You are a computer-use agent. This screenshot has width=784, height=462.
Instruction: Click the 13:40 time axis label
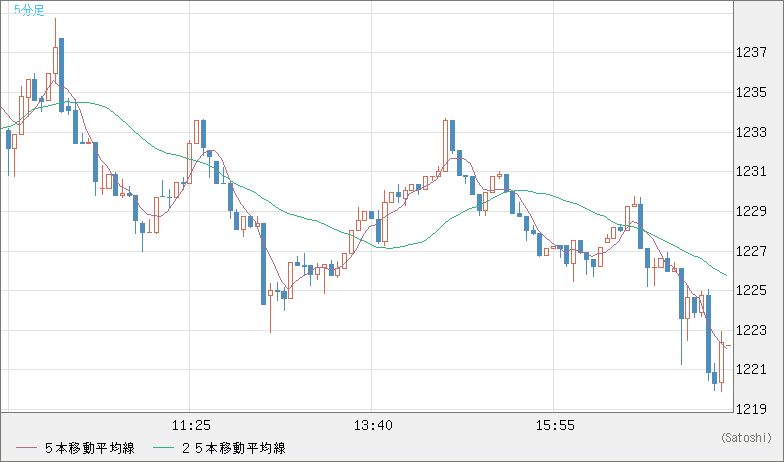coord(373,426)
